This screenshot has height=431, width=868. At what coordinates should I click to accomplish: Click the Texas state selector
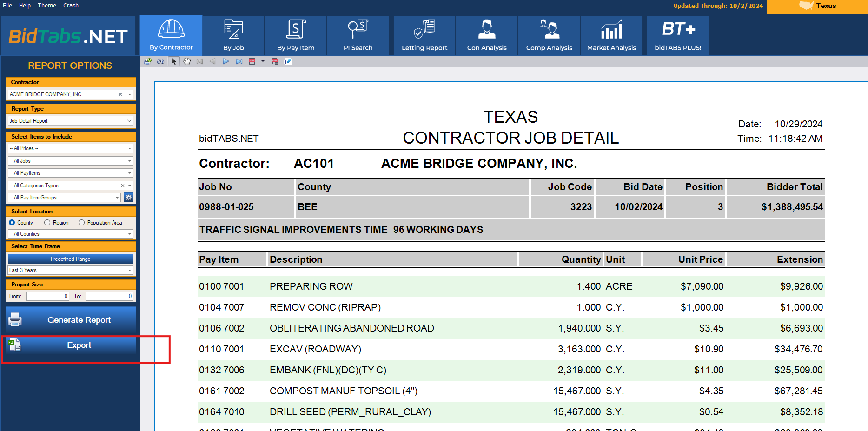[817, 6]
